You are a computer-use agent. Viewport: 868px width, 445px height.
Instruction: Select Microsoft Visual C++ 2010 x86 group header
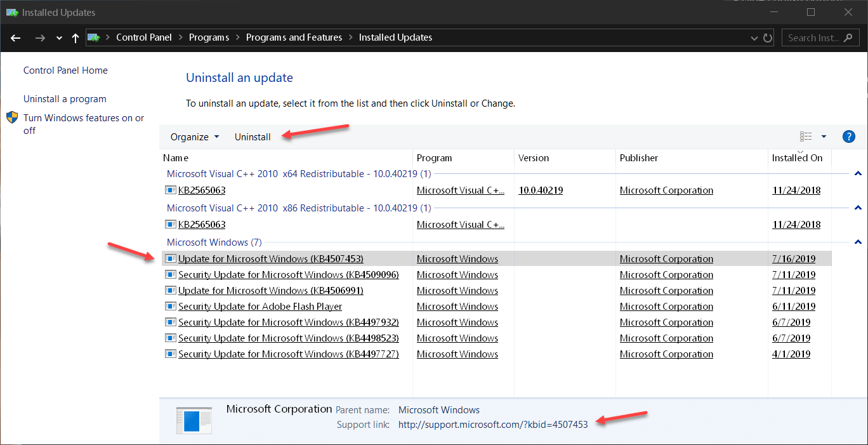pyautogui.click(x=299, y=208)
